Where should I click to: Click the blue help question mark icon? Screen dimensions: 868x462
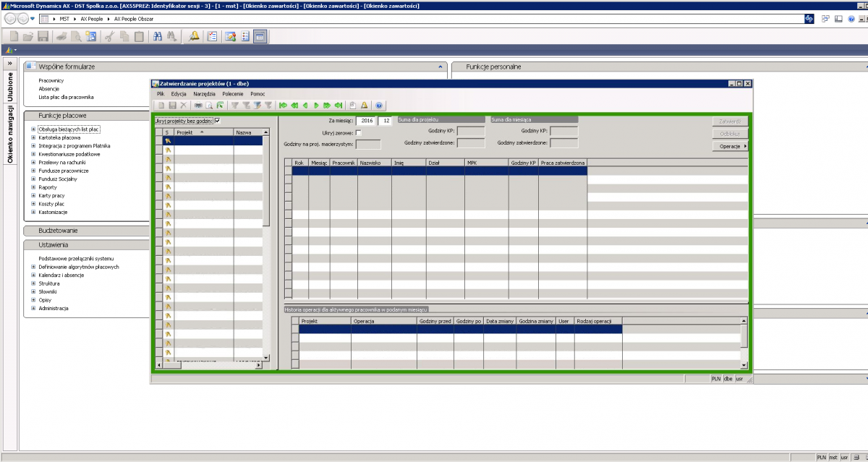pyautogui.click(x=378, y=106)
